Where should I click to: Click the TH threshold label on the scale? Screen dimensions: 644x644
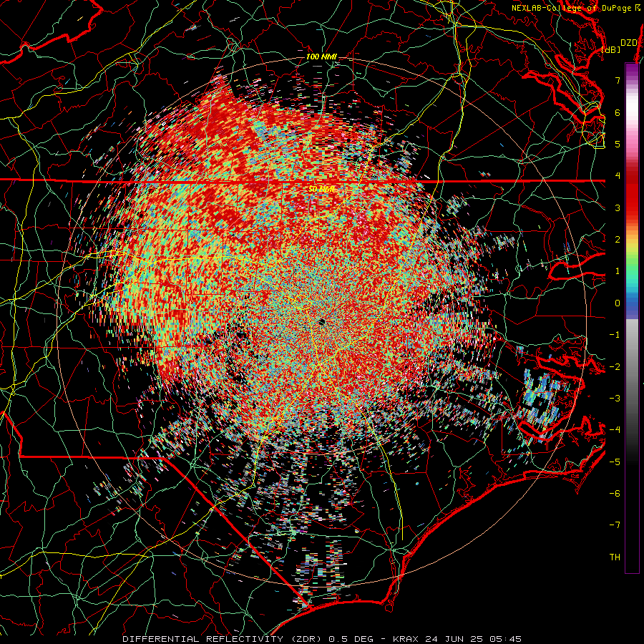[615, 557]
